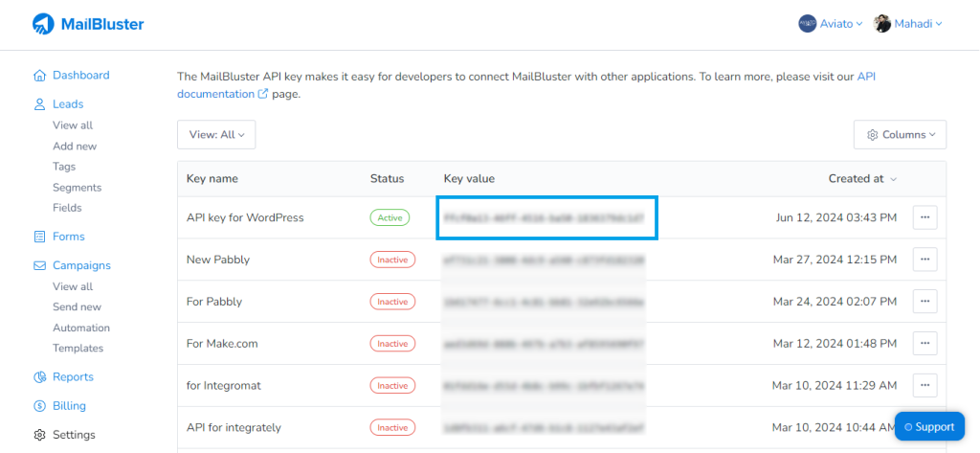Open Forms in sidebar
The height and width of the screenshot is (453, 980).
(69, 237)
